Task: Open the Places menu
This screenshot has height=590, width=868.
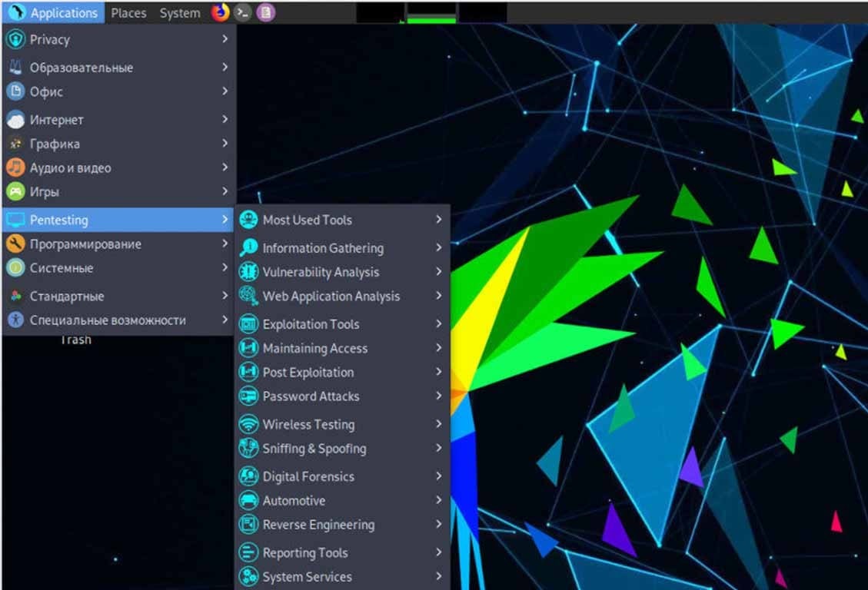Action: (128, 13)
